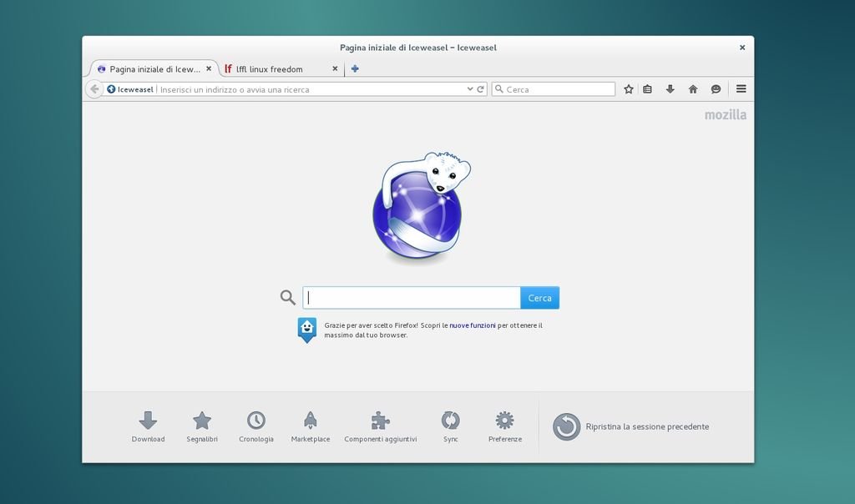Image resolution: width=855 pixels, height=504 pixels.
Task: Click the blue 'Cerca' search button
Action: pos(540,298)
